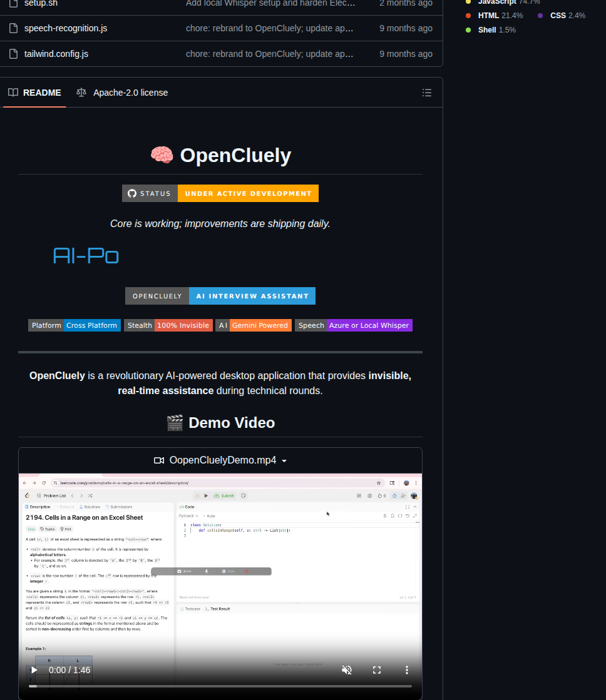The image size is (606, 700).
Task: Filter by CSS language
Action: (562, 16)
